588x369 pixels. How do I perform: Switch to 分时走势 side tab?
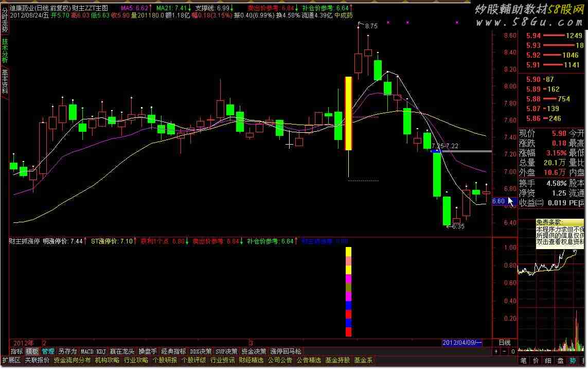(x=5, y=18)
